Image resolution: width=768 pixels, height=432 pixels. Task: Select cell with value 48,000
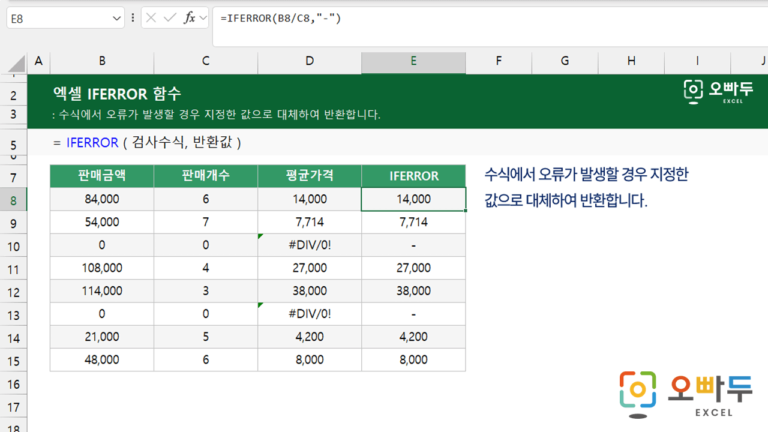102,360
